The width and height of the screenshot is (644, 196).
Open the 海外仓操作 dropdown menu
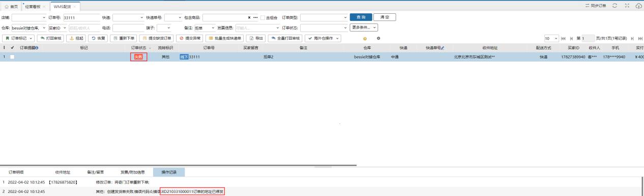coord(324,38)
